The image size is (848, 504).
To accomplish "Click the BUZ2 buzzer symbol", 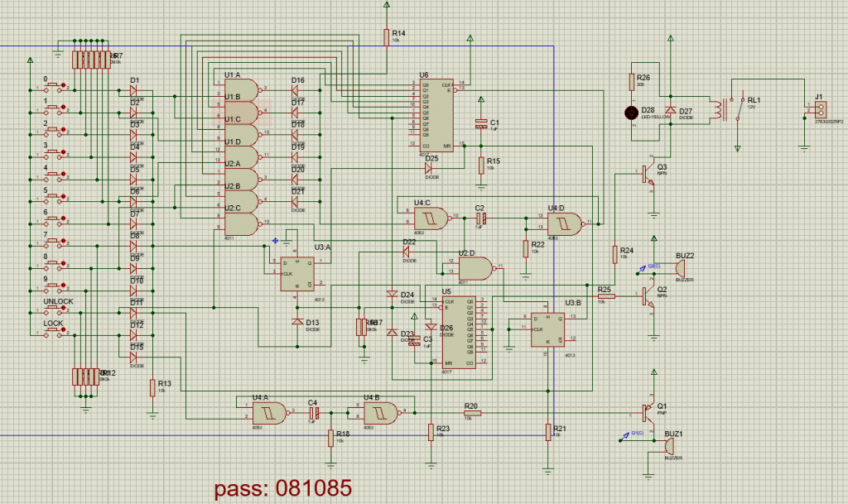I will [x=679, y=268].
